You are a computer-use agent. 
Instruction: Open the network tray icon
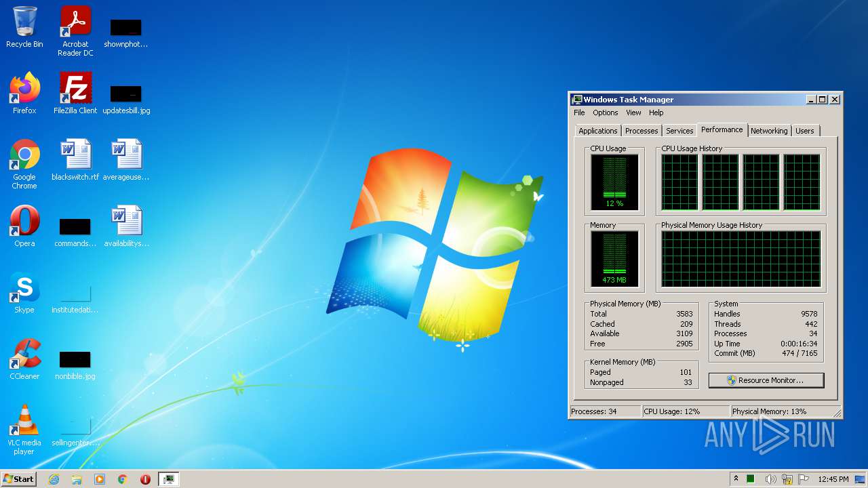[787, 479]
